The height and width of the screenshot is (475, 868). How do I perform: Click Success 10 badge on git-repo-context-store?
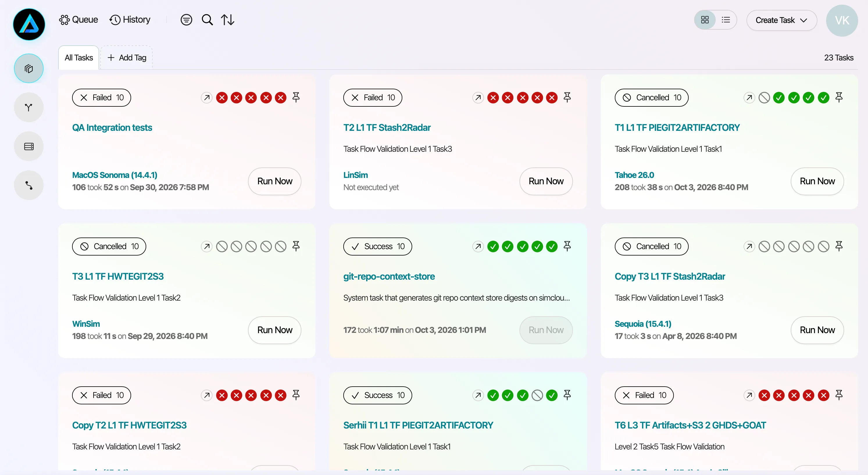377,247
